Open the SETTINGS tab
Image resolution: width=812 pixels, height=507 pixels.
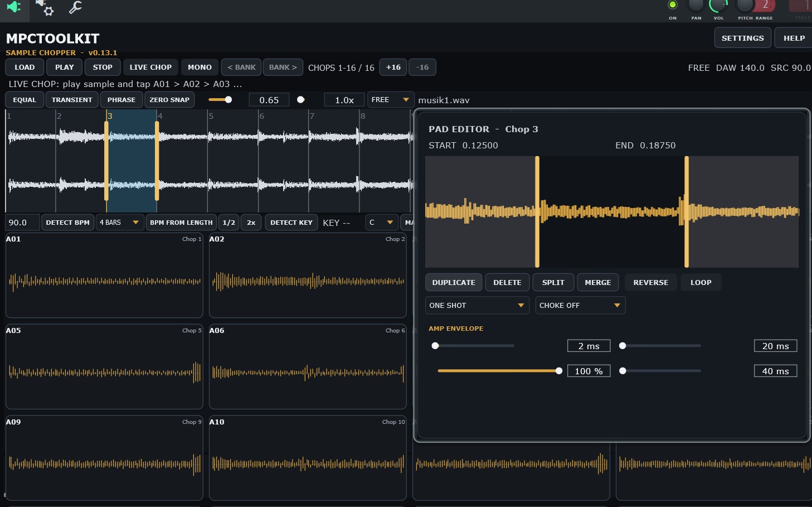coord(742,38)
